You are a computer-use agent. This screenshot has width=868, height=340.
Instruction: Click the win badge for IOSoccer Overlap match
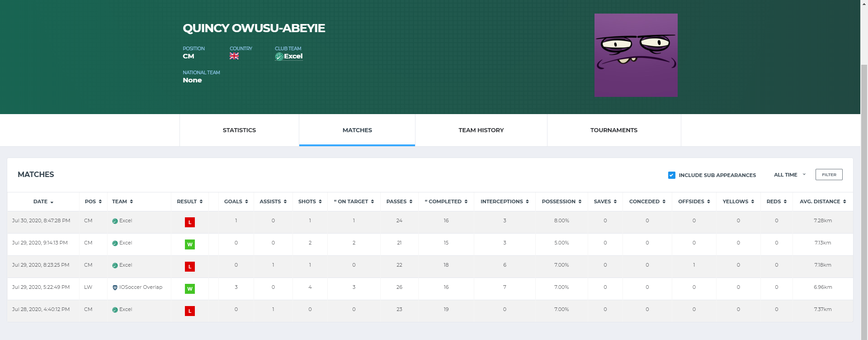click(x=190, y=289)
